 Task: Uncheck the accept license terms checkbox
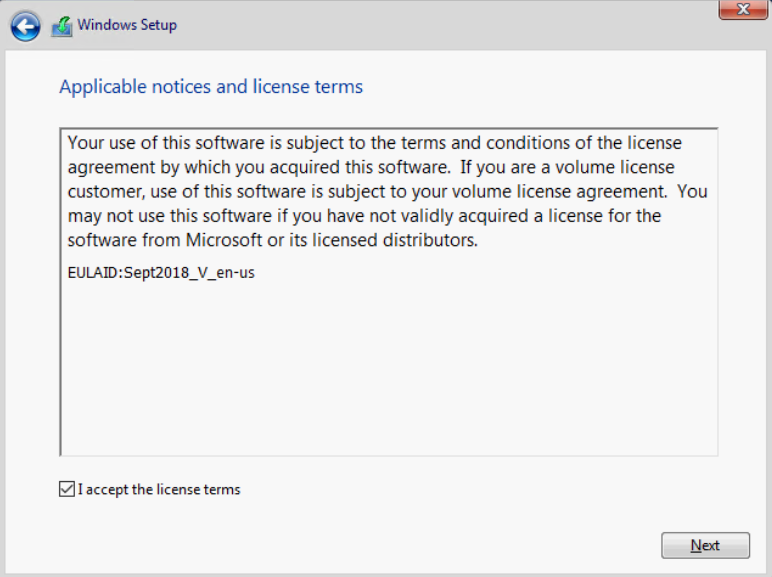click(67, 489)
